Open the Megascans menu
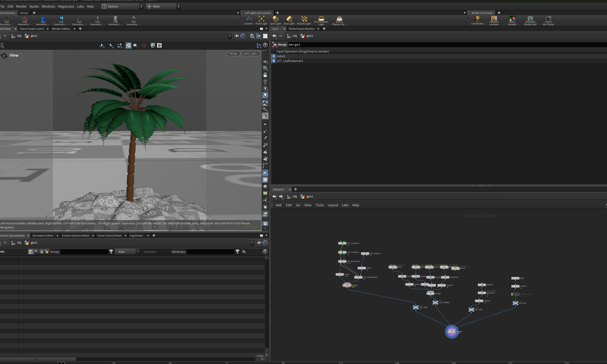Viewport: 607px width, 364px height. (x=66, y=6)
